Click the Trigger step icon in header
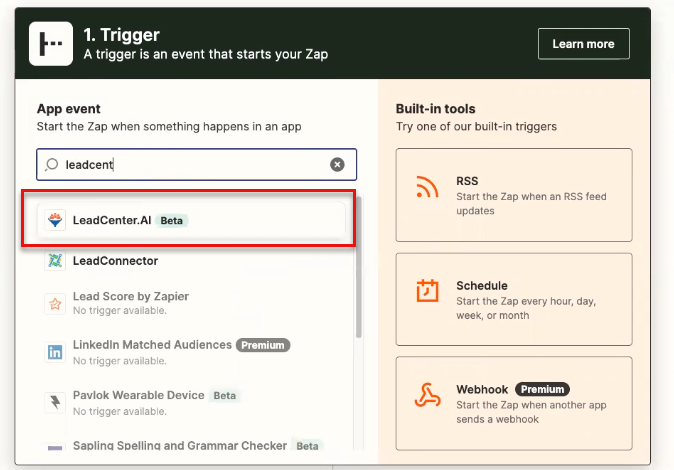 click(51, 43)
